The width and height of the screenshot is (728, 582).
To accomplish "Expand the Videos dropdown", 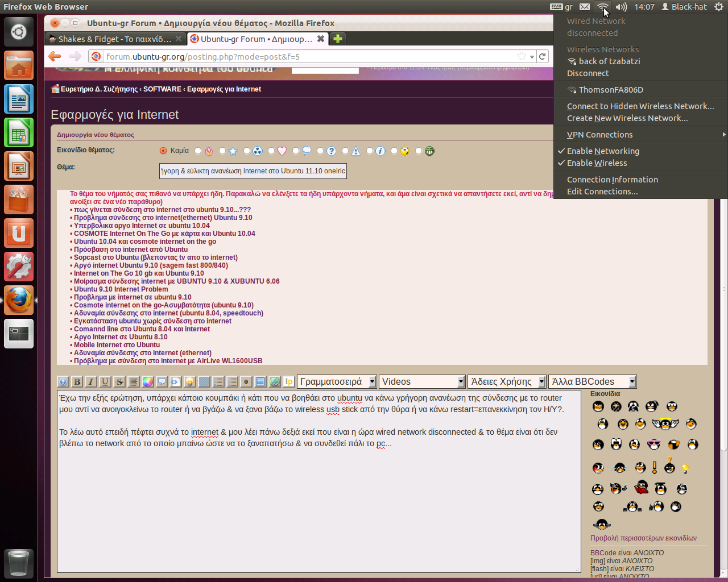I will 423,382.
